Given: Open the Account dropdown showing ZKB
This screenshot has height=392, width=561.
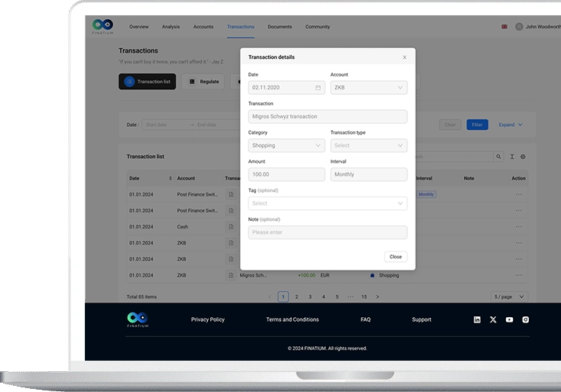Looking at the screenshot, I should point(368,88).
